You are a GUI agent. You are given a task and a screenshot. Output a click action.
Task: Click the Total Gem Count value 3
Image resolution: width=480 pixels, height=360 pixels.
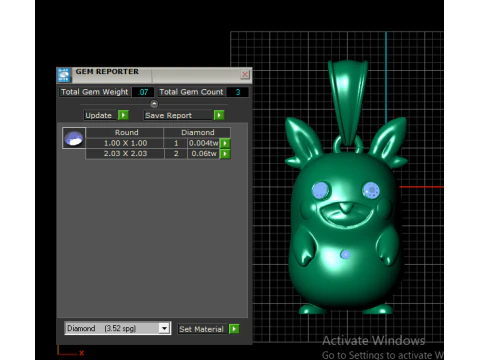pyautogui.click(x=238, y=92)
